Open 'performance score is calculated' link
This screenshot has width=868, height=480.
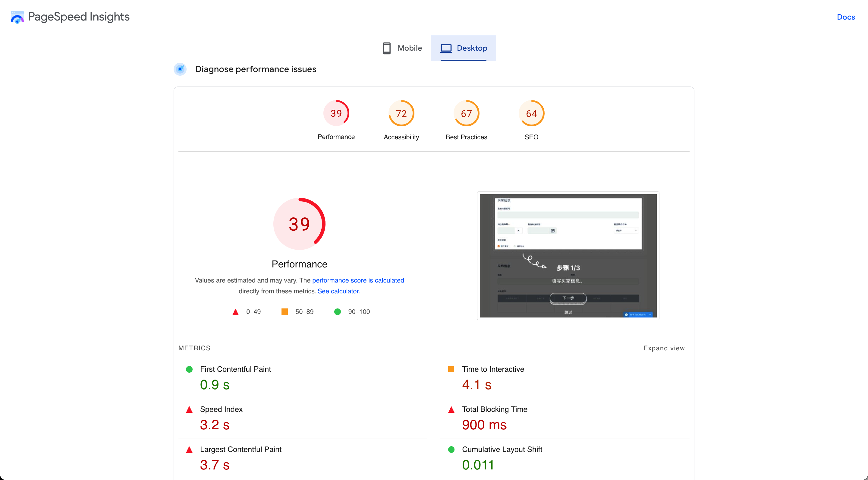pyautogui.click(x=358, y=280)
